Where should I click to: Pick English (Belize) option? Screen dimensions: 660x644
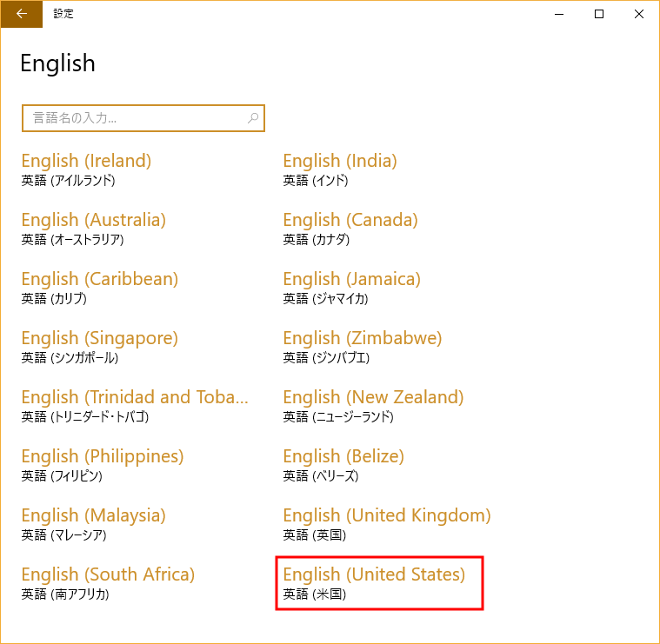pos(343,465)
